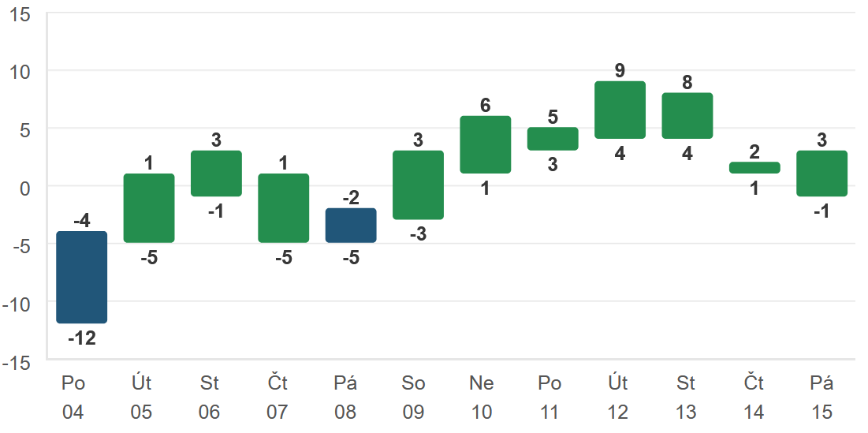This screenshot has height=433, width=868.
Task: Click the 9 high value label
Action: [x=620, y=71]
